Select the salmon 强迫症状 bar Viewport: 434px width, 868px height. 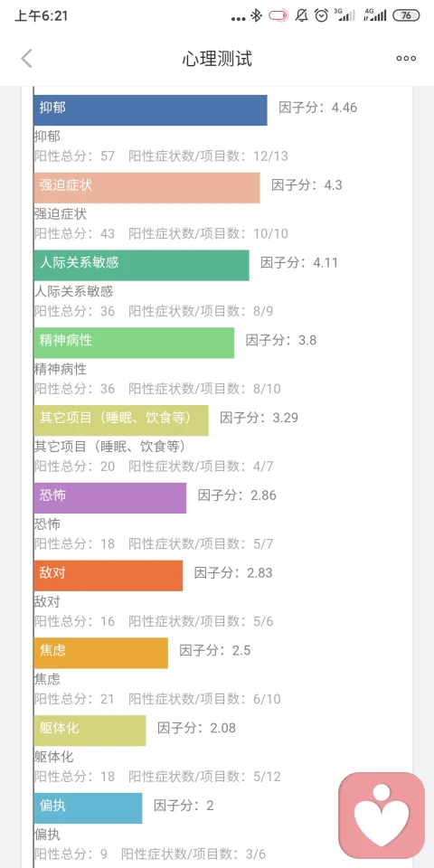coord(146,188)
